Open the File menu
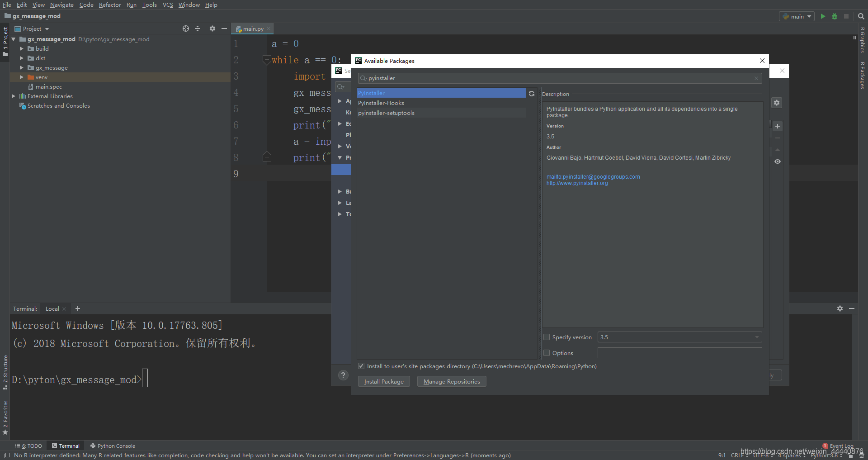Viewport: 868px width, 460px height. 7,5
